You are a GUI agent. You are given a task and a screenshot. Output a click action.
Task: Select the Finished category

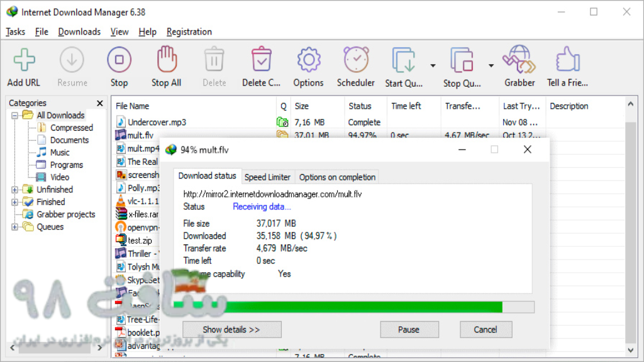click(x=50, y=202)
